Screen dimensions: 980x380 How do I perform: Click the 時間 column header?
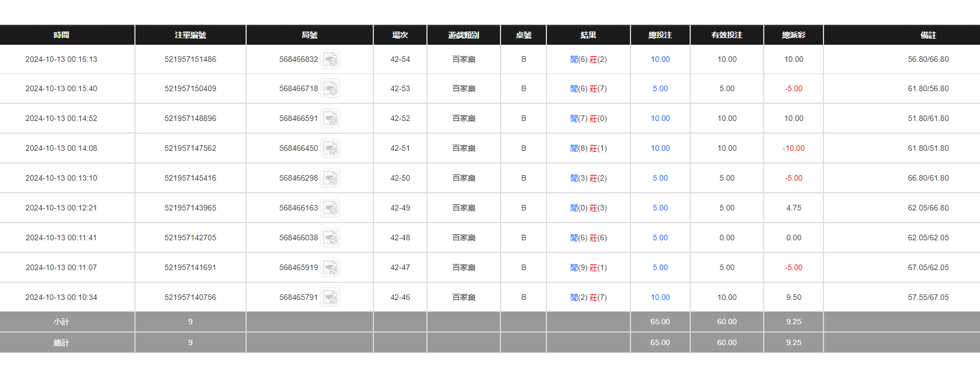[61, 35]
